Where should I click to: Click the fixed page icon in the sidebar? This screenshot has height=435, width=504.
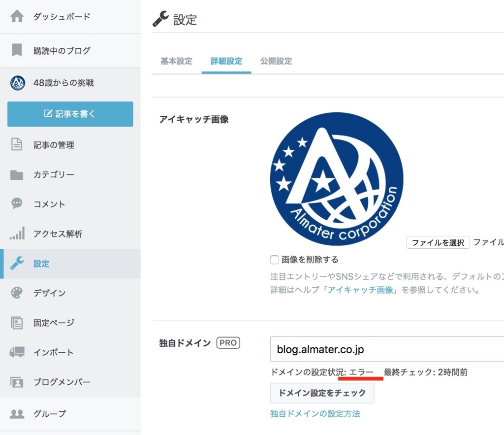tap(17, 323)
